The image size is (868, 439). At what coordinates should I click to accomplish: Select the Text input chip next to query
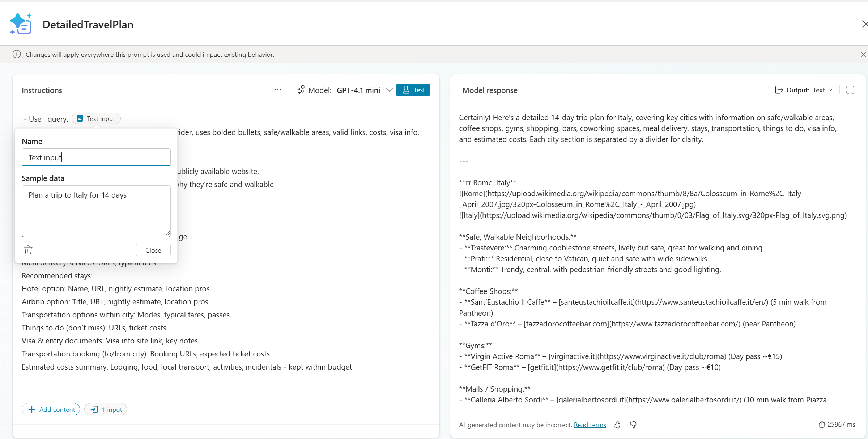tap(96, 118)
